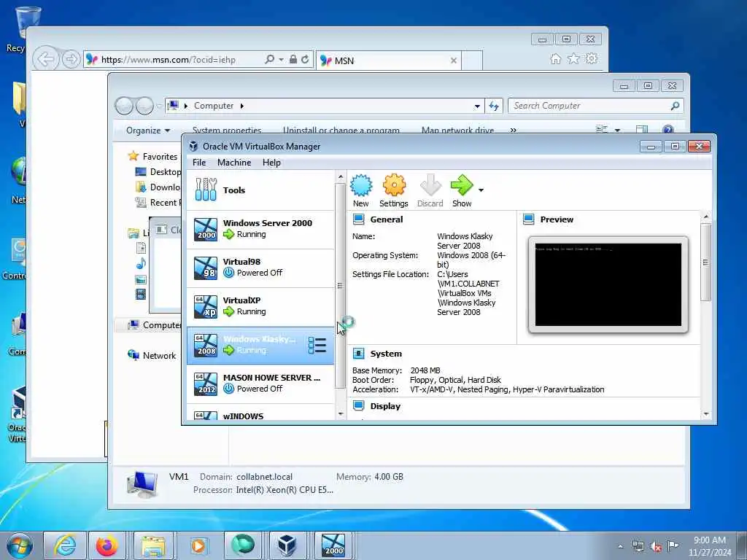Open the Windows Start button
This screenshot has height=560, width=747.
click(20, 545)
